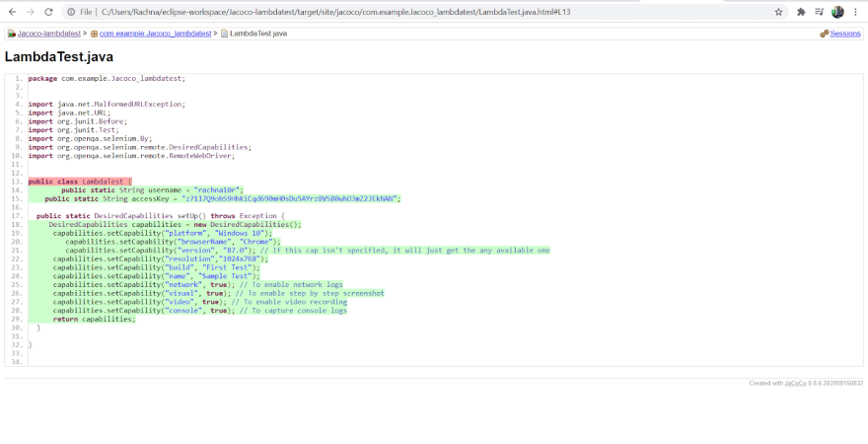Click line number 18 in the gutter
Image resolution: width=868 pixels, height=444 pixels.
point(19,225)
